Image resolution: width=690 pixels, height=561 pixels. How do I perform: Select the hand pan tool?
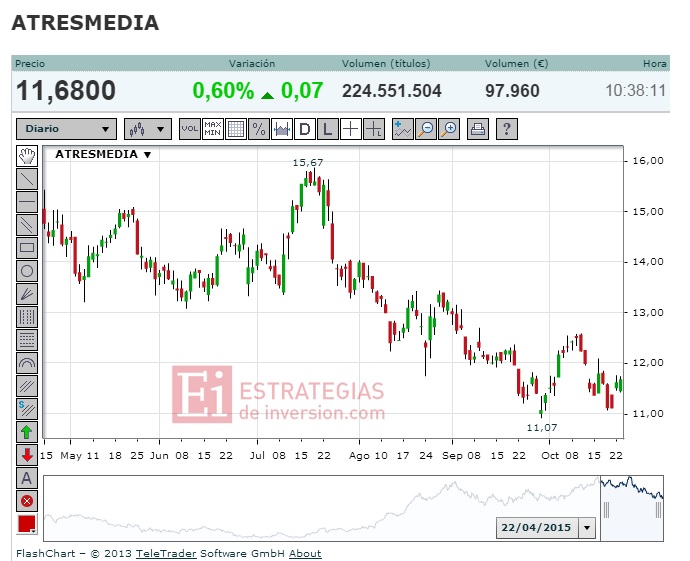(x=27, y=156)
